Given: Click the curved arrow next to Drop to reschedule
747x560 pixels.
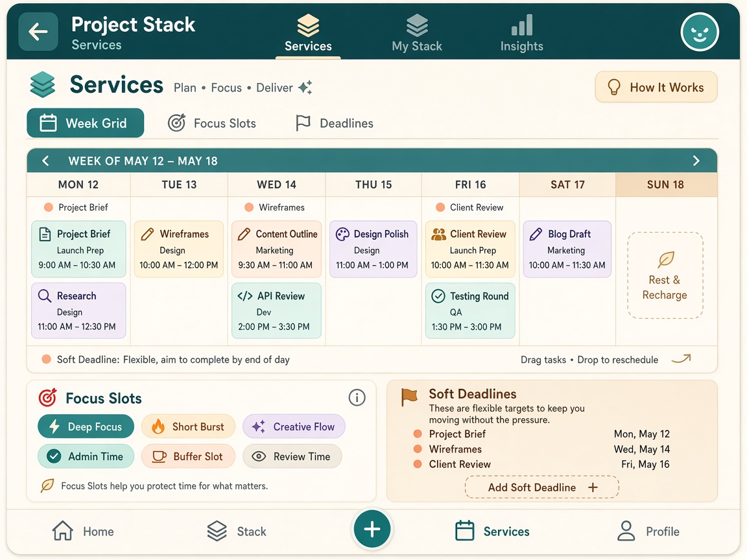Looking at the screenshot, I should point(681,359).
